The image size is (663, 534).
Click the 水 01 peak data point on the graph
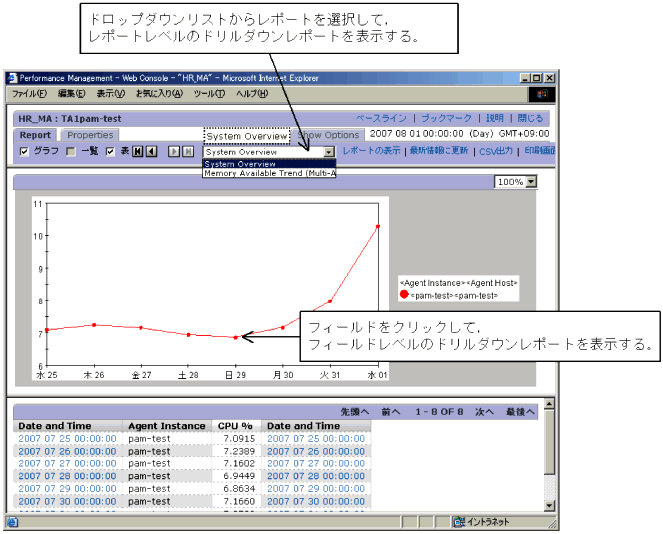coord(378,227)
